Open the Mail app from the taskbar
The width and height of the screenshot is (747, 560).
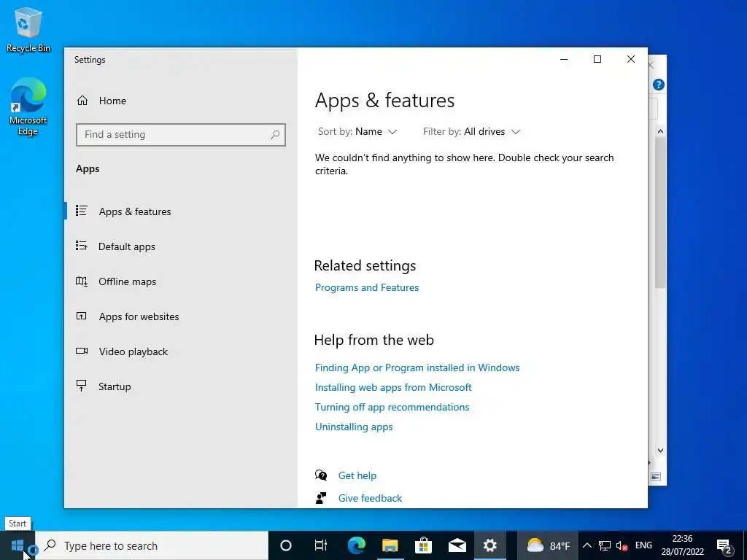click(457, 545)
